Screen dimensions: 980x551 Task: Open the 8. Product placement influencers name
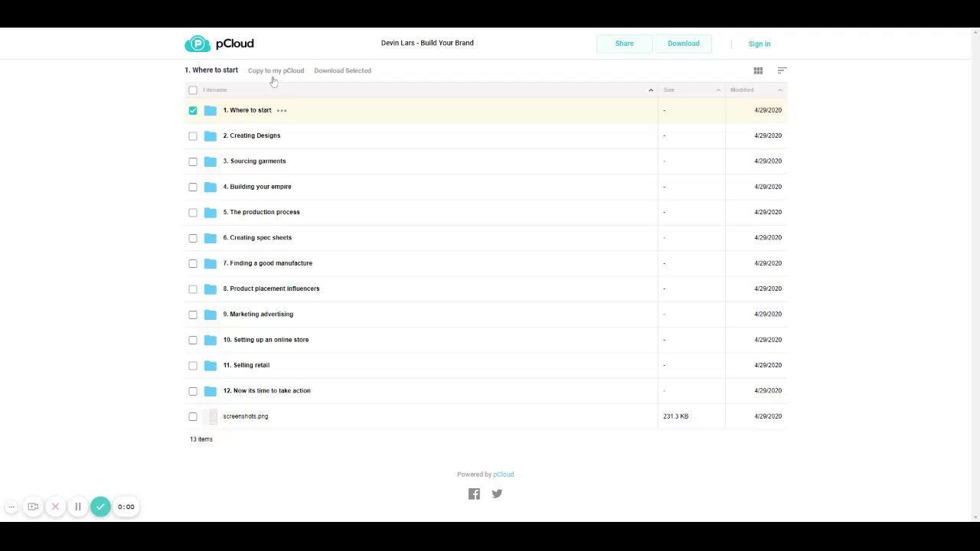[271, 289]
